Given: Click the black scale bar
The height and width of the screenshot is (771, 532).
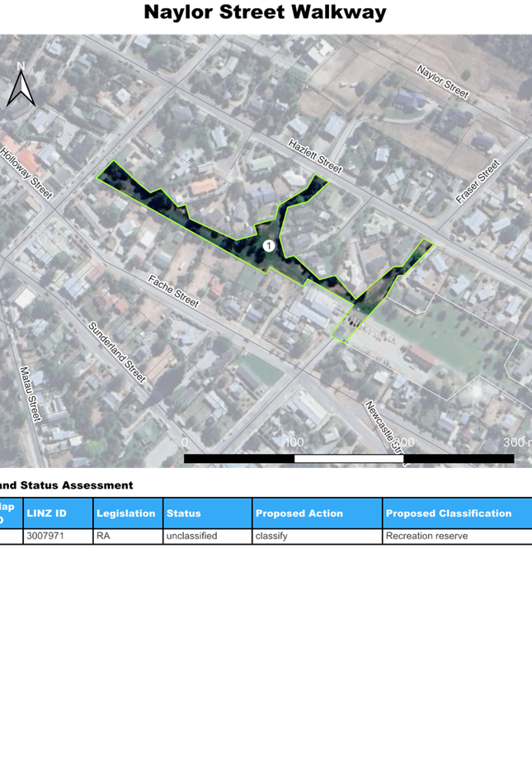Looking at the screenshot, I should pyautogui.click(x=348, y=459).
